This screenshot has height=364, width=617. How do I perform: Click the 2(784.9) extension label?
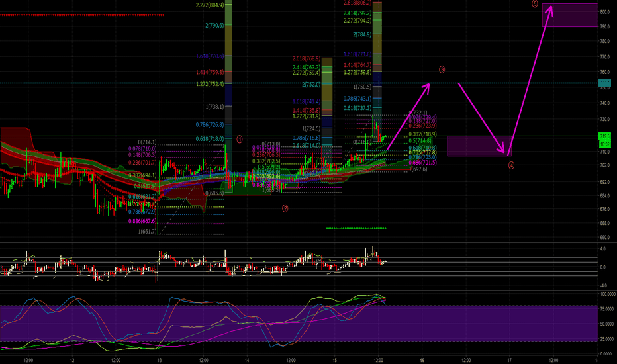pos(362,34)
